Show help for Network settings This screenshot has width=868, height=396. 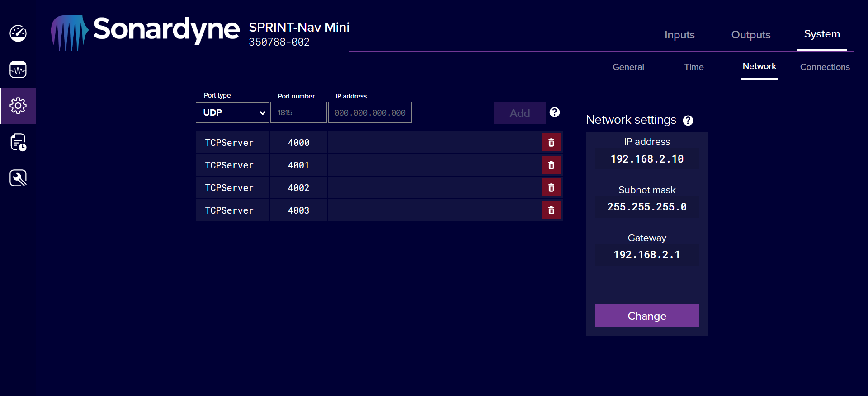[x=688, y=121]
